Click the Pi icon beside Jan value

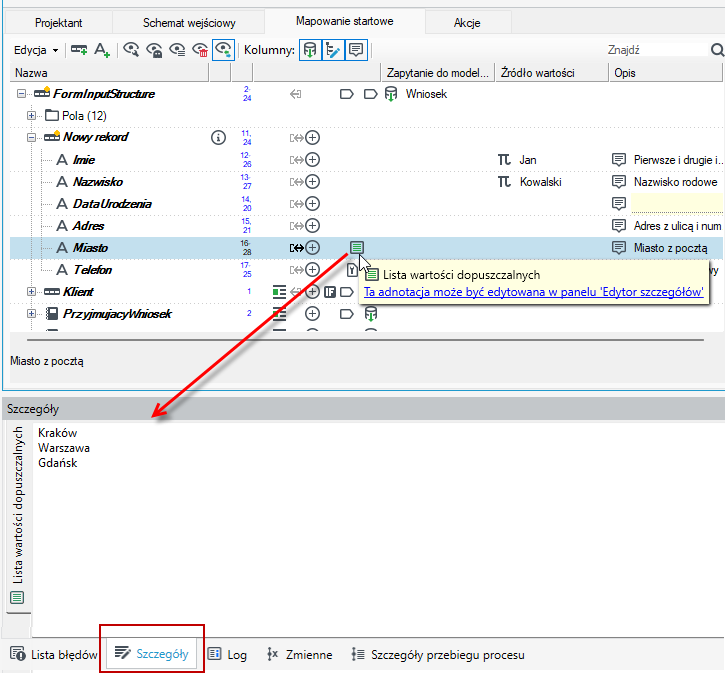coord(504,160)
